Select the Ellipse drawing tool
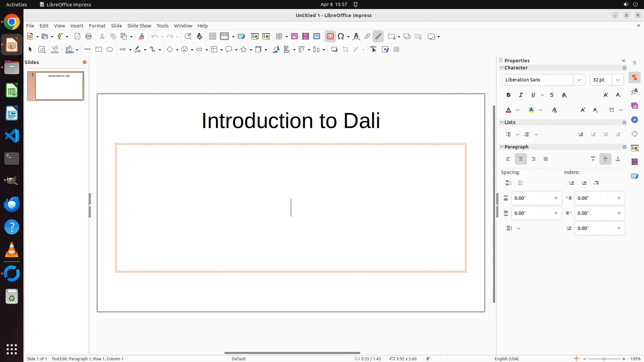 [x=110, y=50]
